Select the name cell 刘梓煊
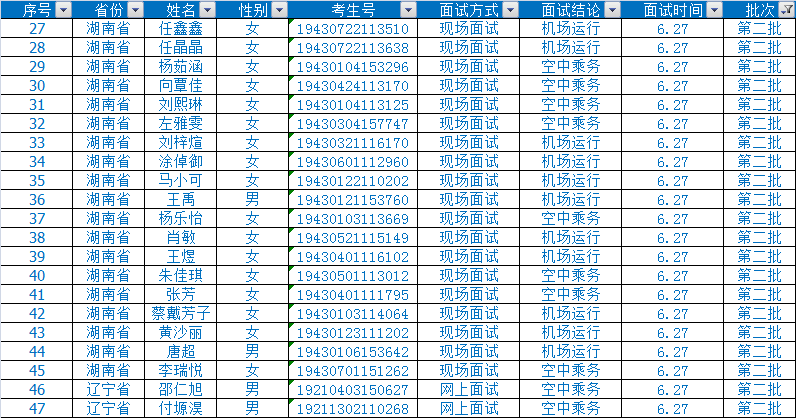The height and width of the screenshot is (418, 796). pyautogui.click(x=181, y=143)
